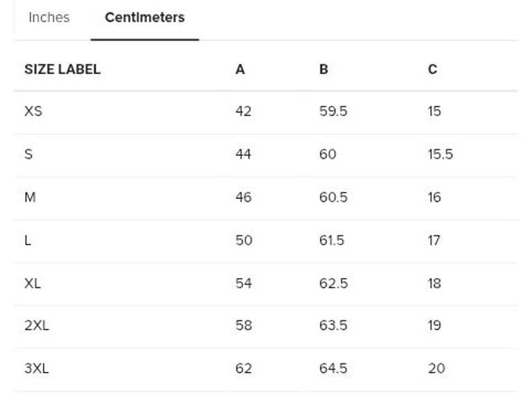Click the 64.5 value in 3XL row
Image resolution: width=532 pixels, height=414 pixels.
click(x=333, y=368)
